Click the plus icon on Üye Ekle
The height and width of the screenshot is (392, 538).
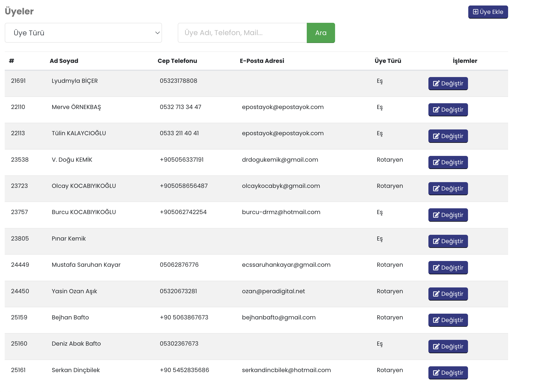[x=475, y=12]
